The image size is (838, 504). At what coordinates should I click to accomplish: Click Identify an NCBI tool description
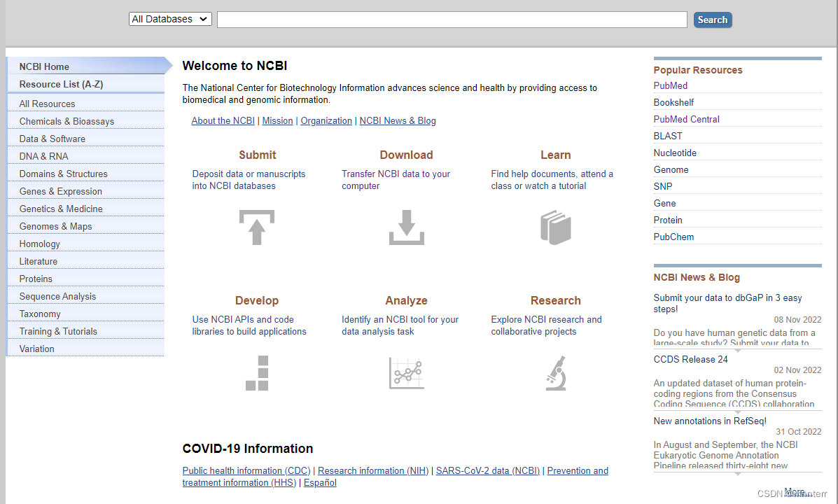pyautogui.click(x=400, y=325)
